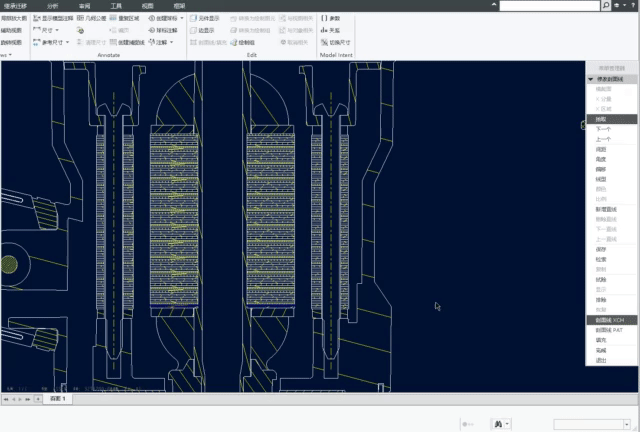Image resolution: width=640 pixels, height=432 pixels.
Task: Choose 拭除 in menu manager
Action: 611,280
